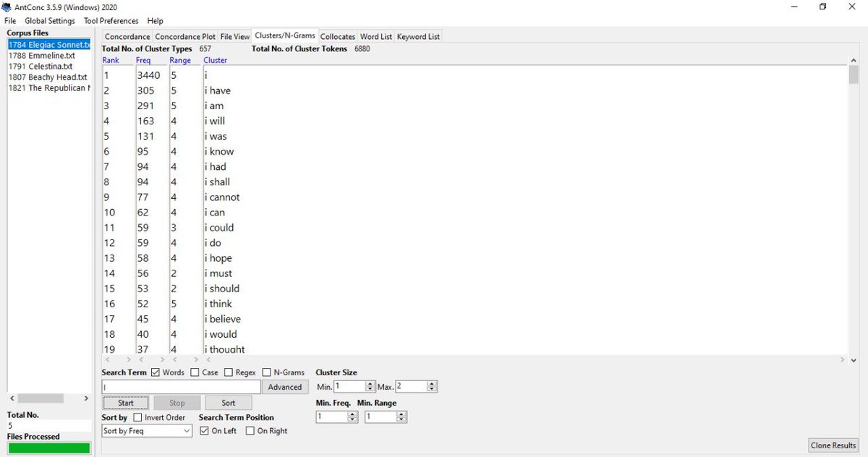Toggle the Case checkbox

(x=195, y=372)
